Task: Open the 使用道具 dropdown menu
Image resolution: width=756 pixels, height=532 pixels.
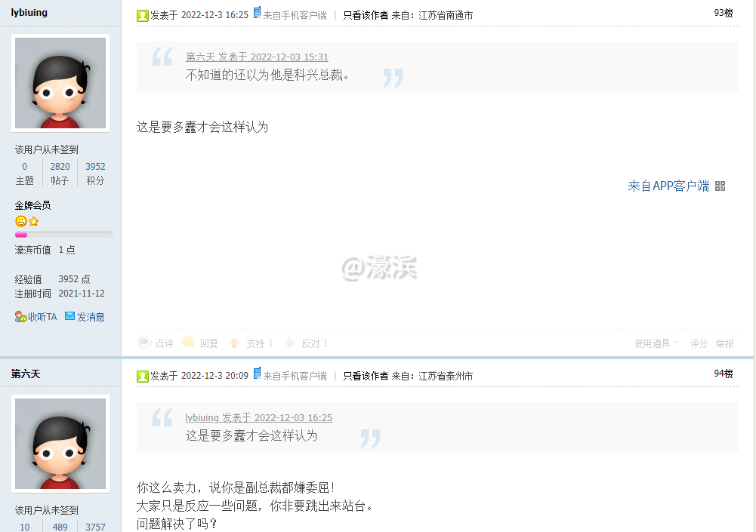Action: [x=653, y=342]
